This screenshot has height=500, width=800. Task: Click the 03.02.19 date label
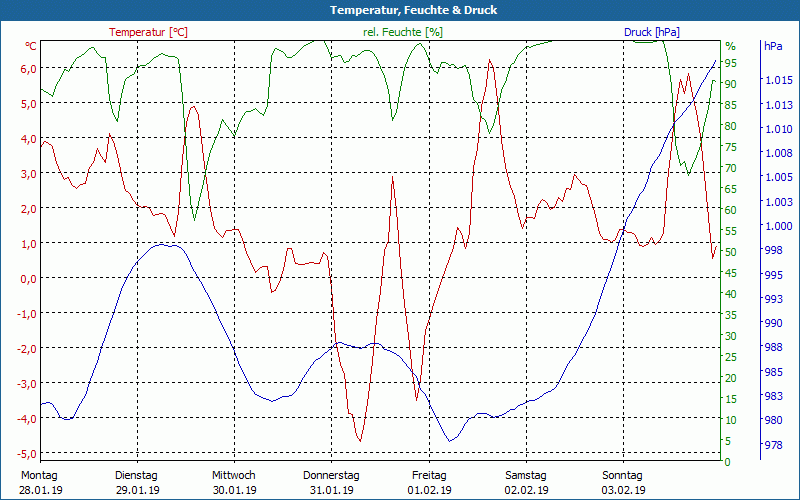(x=624, y=490)
